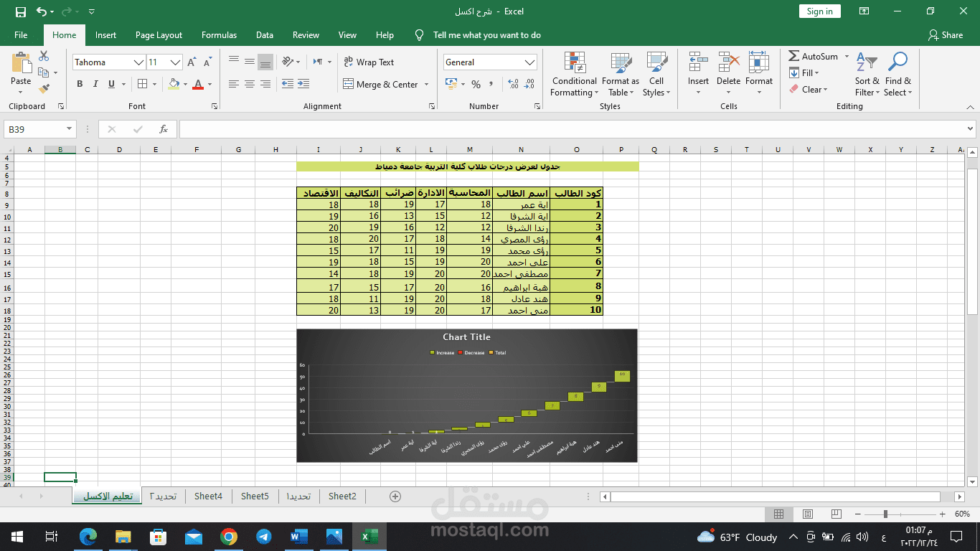980x551 pixels.
Task: Click the Sign in button
Action: (819, 11)
